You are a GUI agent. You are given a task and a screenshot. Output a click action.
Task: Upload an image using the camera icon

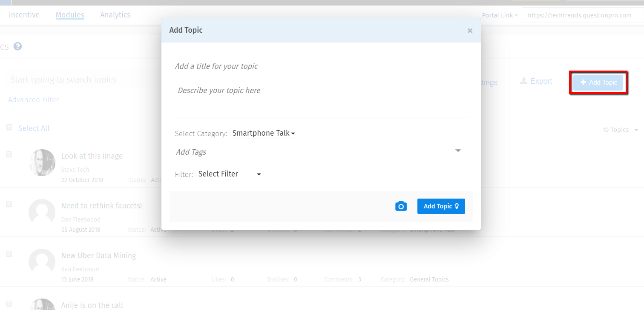pyautogui.click(x=401, y=206)
